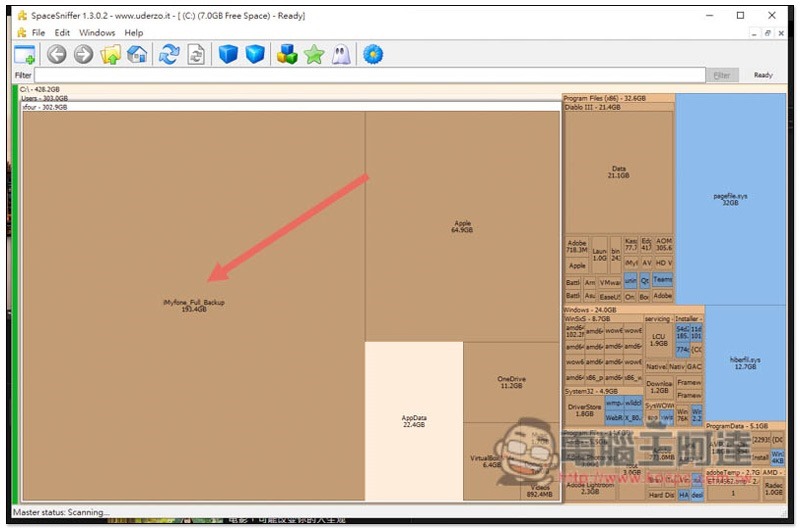Select the DriverStore 1.8GB block

point(584,410)
